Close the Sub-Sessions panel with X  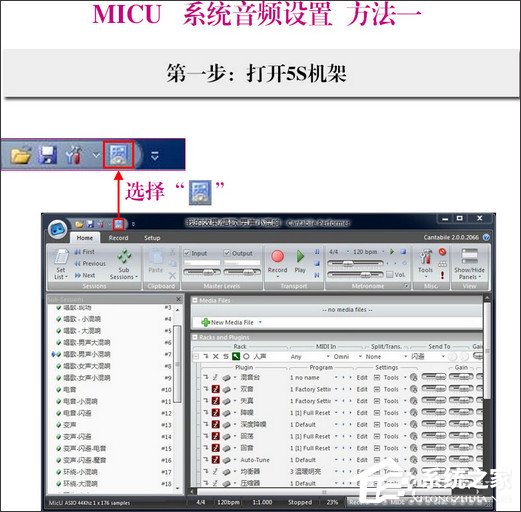coord(178,299)
